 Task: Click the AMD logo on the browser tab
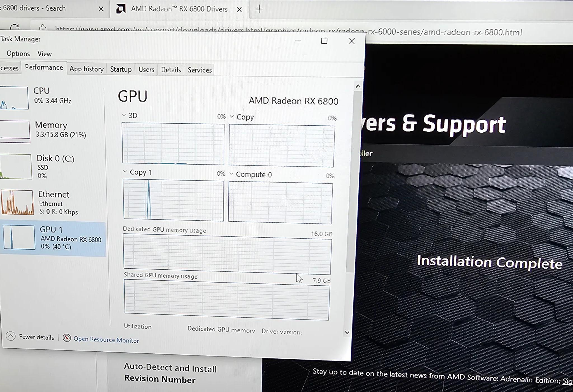click(121, 9)
